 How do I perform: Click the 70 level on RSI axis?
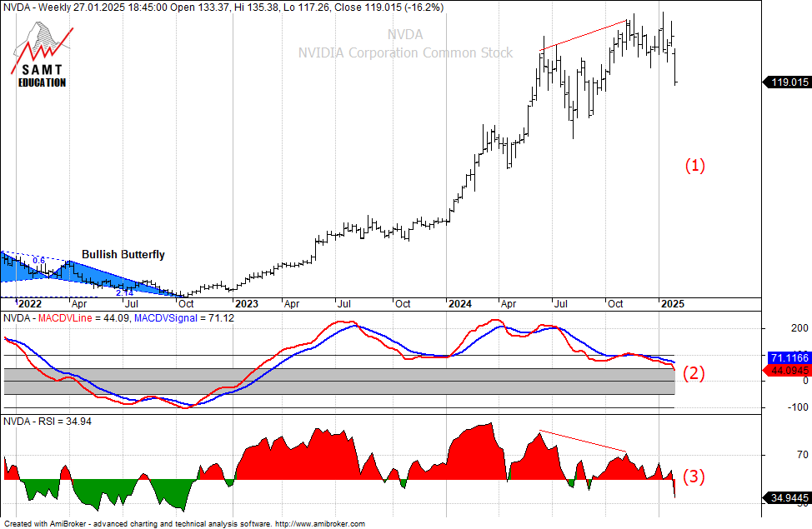[x=803, y=455]
